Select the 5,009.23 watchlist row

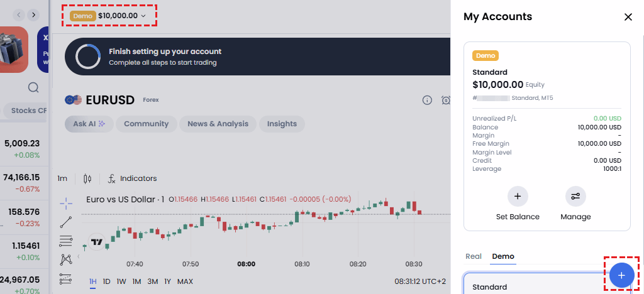click(25, 149)
